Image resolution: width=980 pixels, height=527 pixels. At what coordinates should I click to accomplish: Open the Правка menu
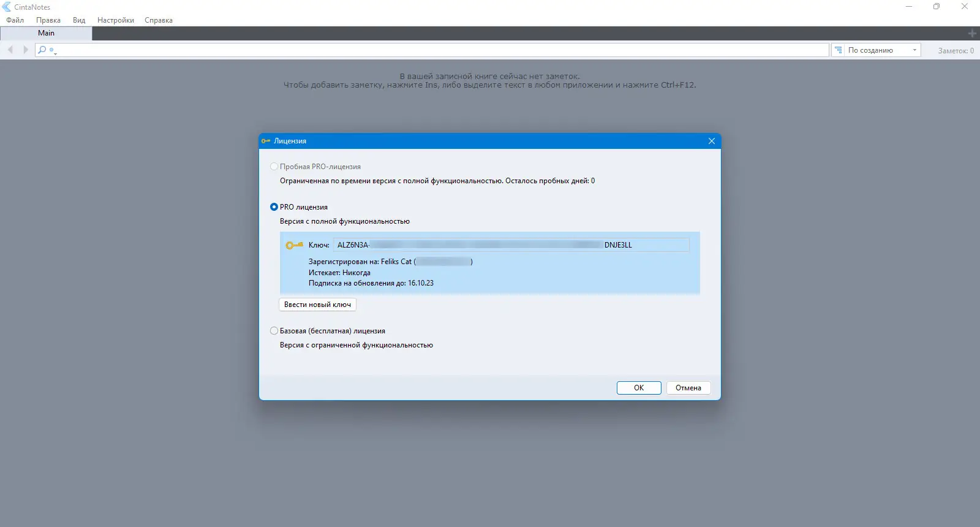[48, 20]
